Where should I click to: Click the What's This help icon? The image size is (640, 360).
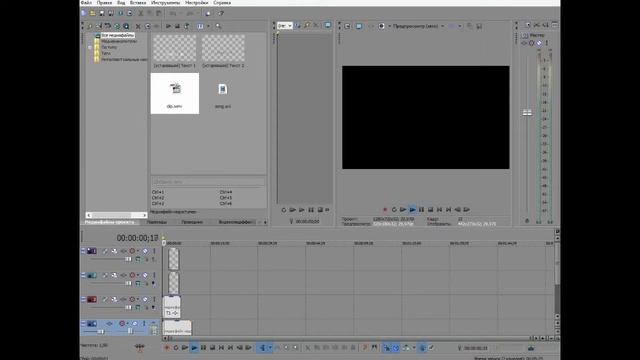[221, 13]
